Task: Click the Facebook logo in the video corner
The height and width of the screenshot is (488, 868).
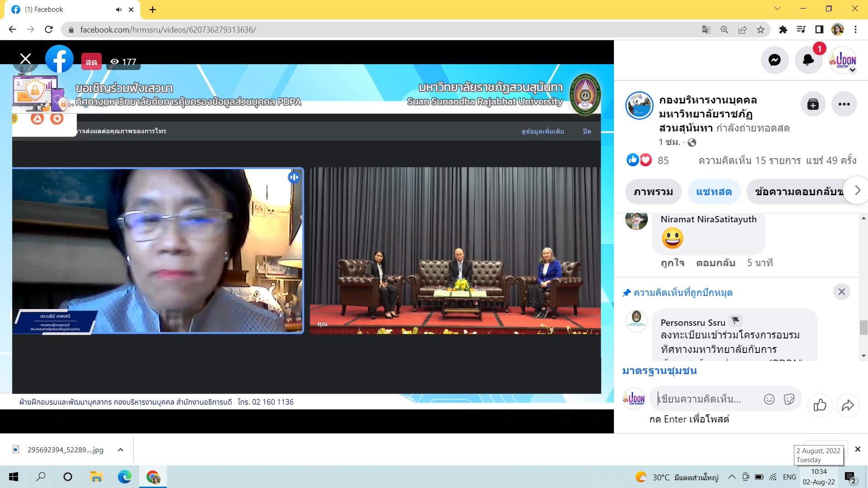Action: pyautogui.click(x=59, y=59)
